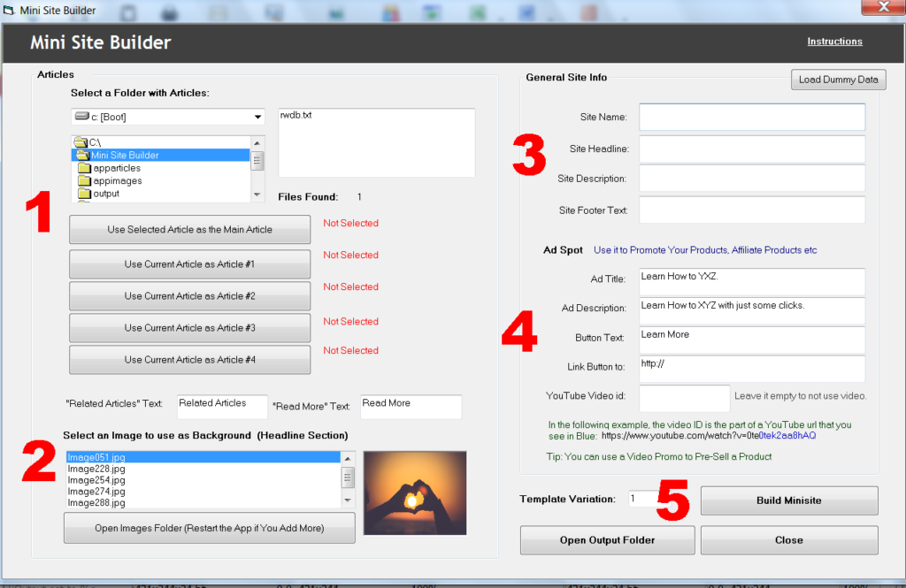Pick Image274.jpg as background image

click(x=97, y=492)
